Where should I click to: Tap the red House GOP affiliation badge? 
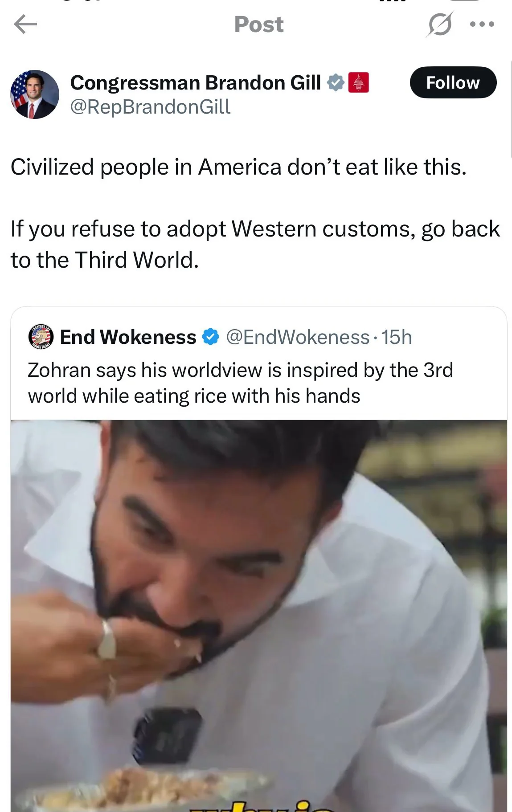[358, 82]
